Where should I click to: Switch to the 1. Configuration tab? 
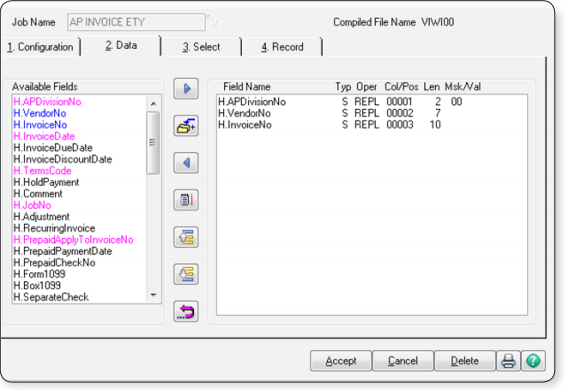pos(40,47)
